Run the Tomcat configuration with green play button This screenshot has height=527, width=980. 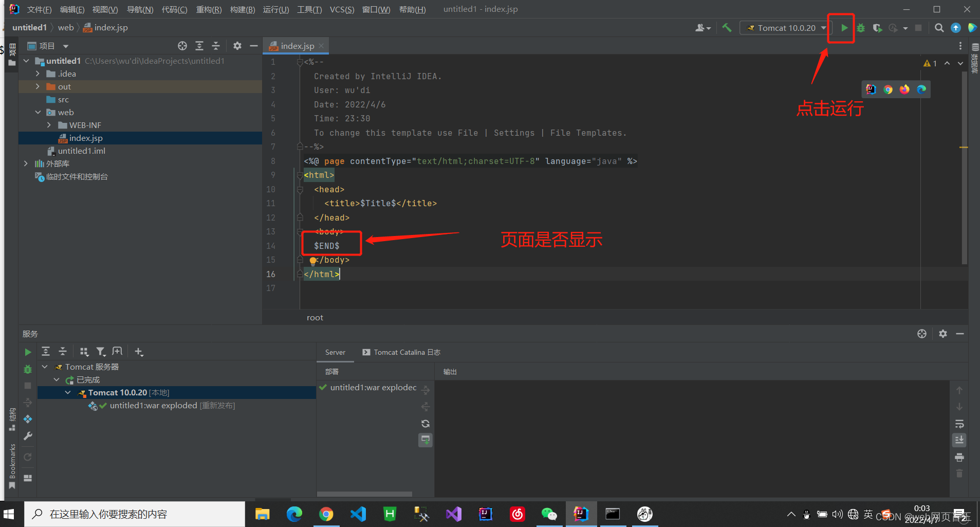pyautogui.click(x=844, y=28)
